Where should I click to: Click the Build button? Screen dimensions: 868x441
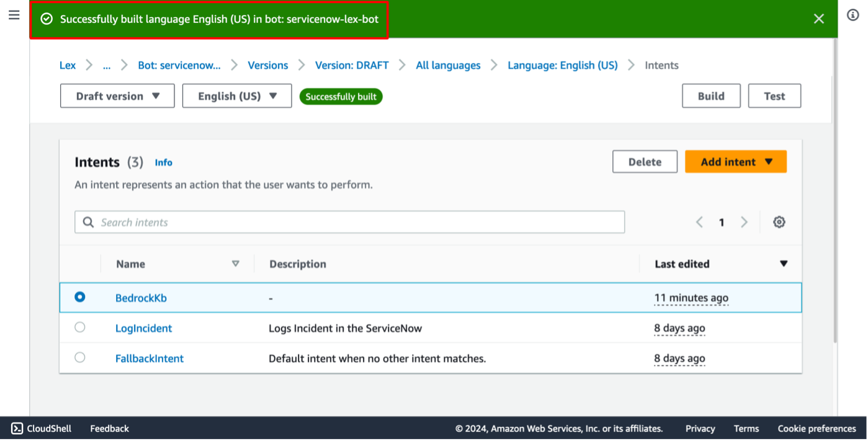[x=711, y=96]
